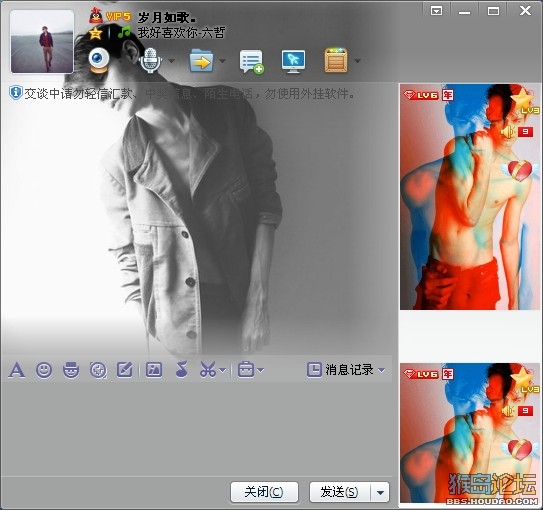Screen dimensions: 543x510
Task: Click your own QQ show image below
Action: click(x=470, y=433)
